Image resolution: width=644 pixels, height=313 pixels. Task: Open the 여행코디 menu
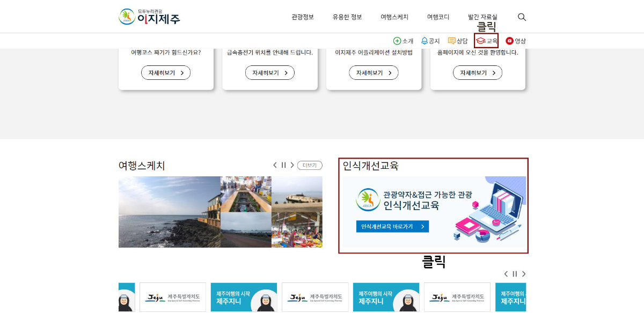[438, 17]
